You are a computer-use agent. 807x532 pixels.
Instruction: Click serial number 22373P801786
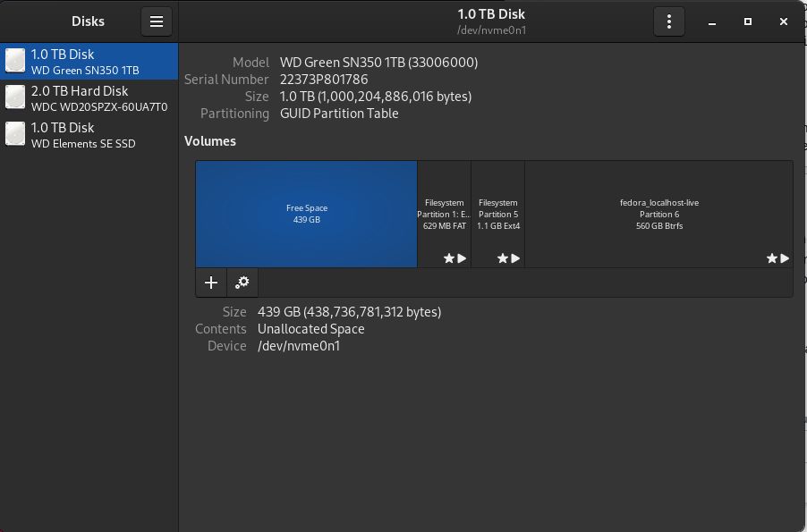[324, 80]
